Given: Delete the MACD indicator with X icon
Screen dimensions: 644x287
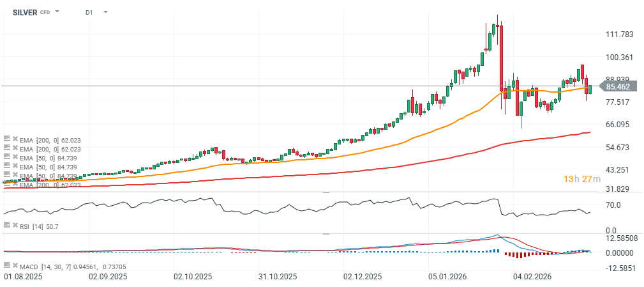Looking at the screenshot, I should [14, 265].
